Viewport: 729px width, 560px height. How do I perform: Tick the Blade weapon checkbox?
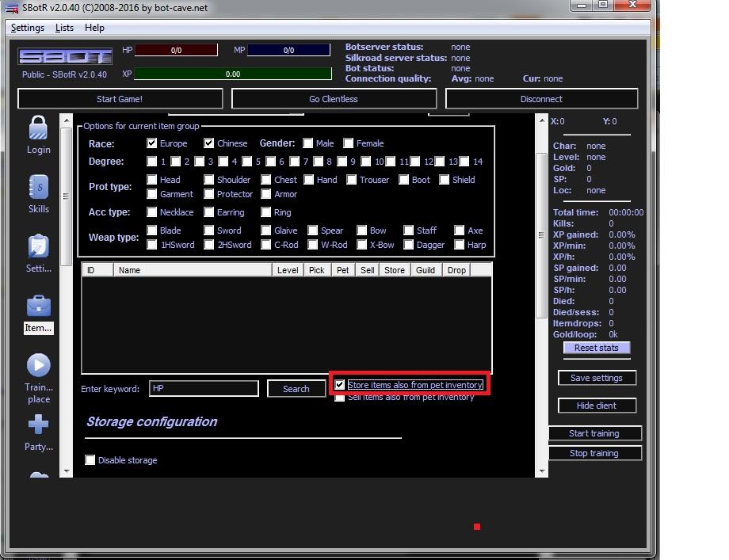(x=151, y=230)
